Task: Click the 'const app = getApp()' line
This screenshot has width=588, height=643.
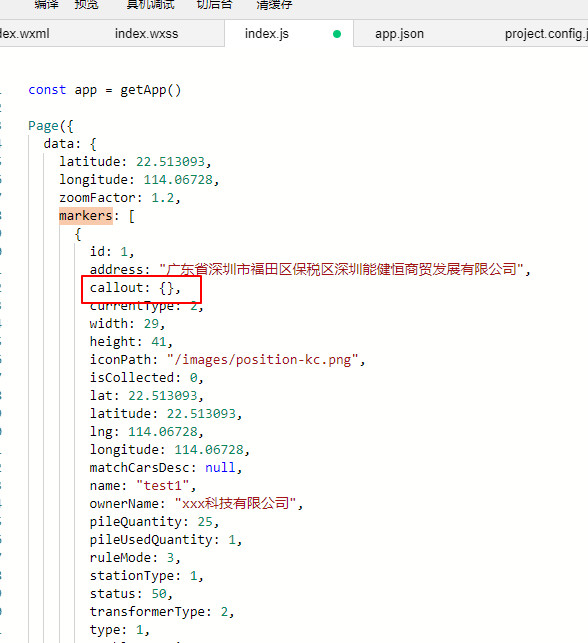Action: (x=105, y=90)
